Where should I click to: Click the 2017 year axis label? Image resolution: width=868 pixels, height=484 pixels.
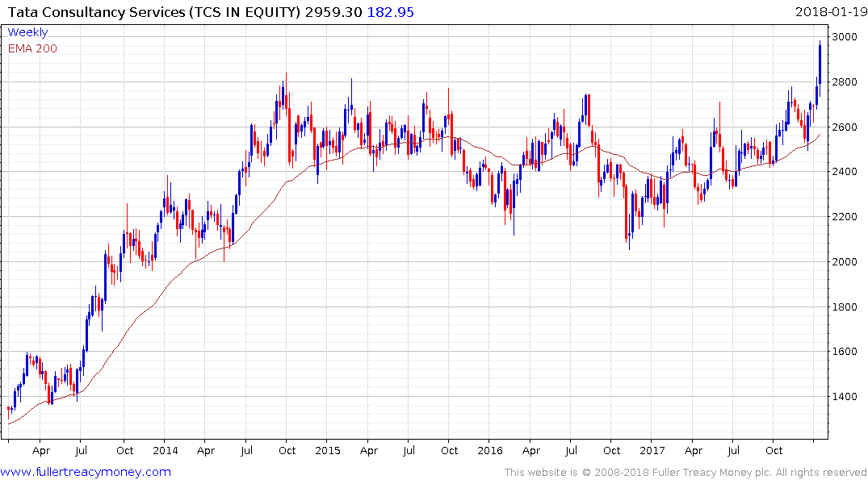(x=652, y=451)
